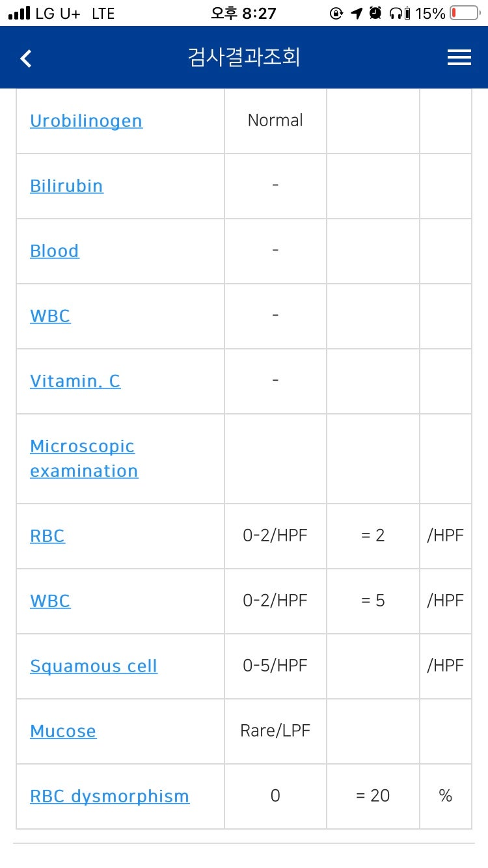Open Microscopic examination link
Viewport: 488px width, 868px height.
pos(84,459)
